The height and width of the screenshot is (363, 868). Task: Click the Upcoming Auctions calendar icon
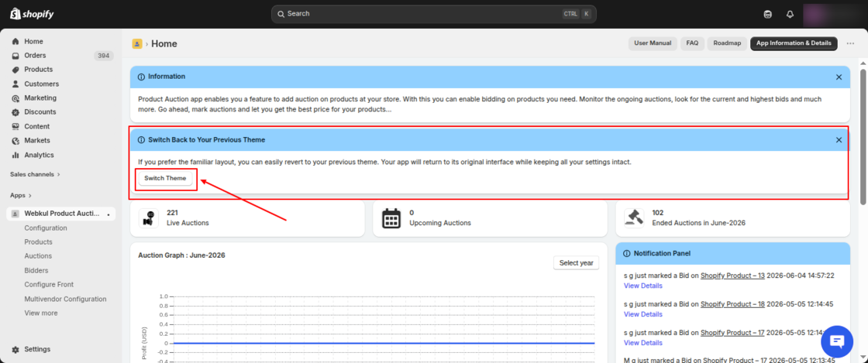tap(391, 218)
